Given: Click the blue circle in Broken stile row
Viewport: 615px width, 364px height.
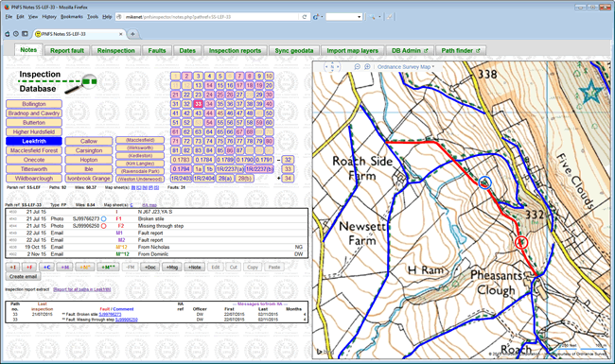Looking at the screenshot, I should tap(103, 219).
